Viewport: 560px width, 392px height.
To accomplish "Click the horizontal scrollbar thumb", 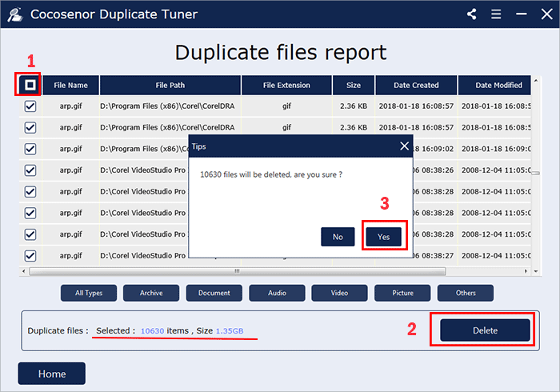I will click(x=237, y=271).
